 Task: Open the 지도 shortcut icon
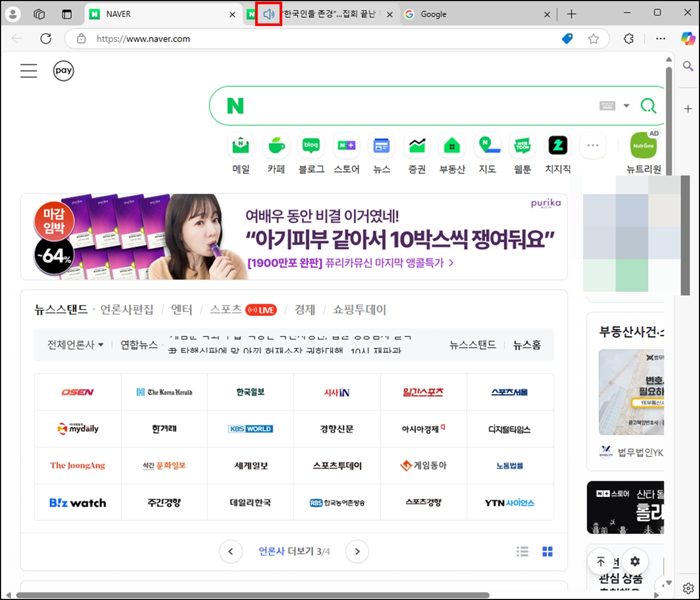[488, 145]
